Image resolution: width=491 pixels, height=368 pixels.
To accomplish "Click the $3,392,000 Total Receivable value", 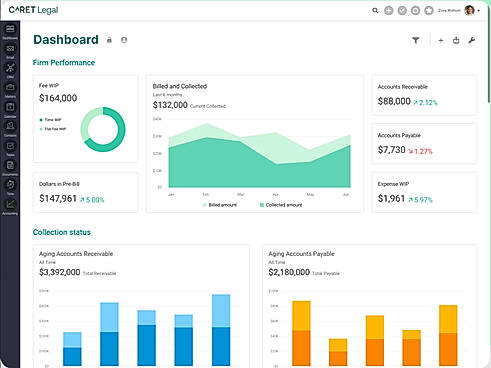I will pyautogui.click(x=60, y=272).
